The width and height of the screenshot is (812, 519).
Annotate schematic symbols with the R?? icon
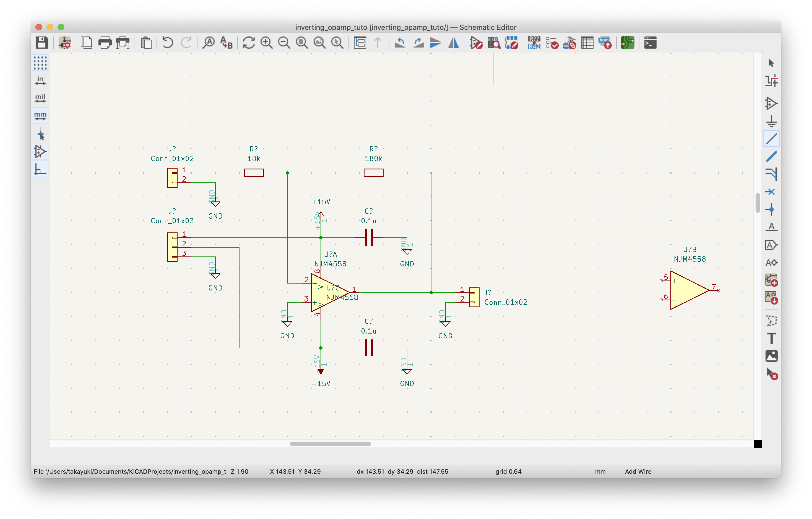coord(534,43)
